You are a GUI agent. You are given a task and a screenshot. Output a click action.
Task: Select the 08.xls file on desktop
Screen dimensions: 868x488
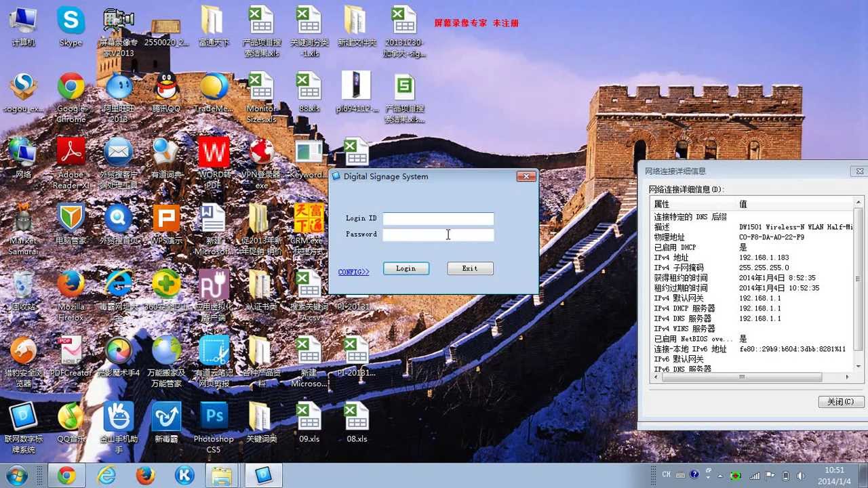tap(357, 422)
